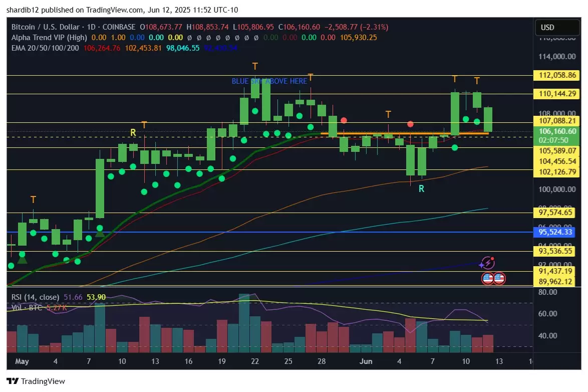Viewport: 588px width, 392px height.
Task: Click the RSI 60.00 scale value
Action: pyautogui.click(x=547, y=313)
